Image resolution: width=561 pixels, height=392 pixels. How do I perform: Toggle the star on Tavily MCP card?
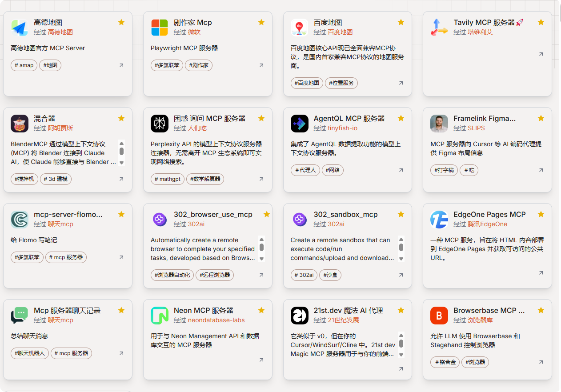pyautogui.click(x=541, y=22)
